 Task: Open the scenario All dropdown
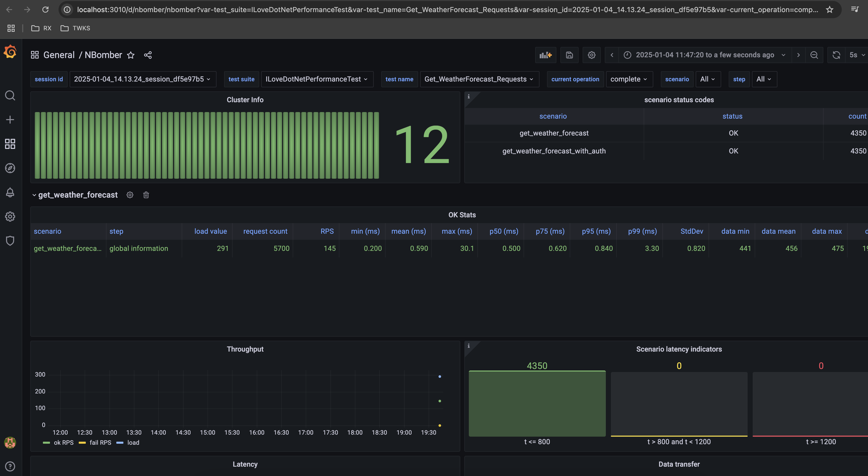coord(708,79)
